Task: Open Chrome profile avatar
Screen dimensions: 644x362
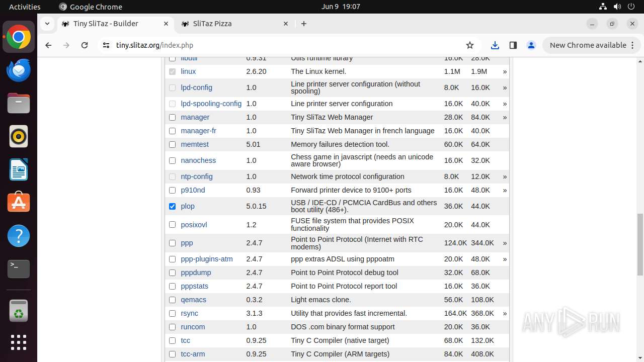Action: tap(531, 45)
